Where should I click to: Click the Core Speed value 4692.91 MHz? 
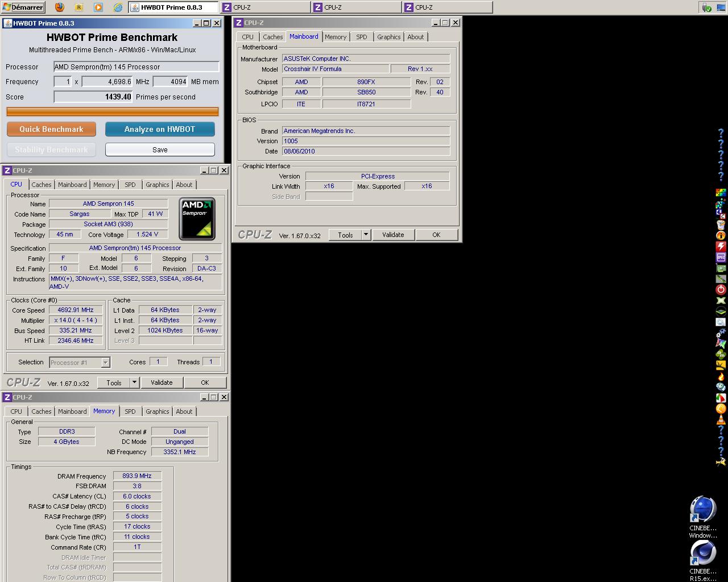click(x=76, y=310)
